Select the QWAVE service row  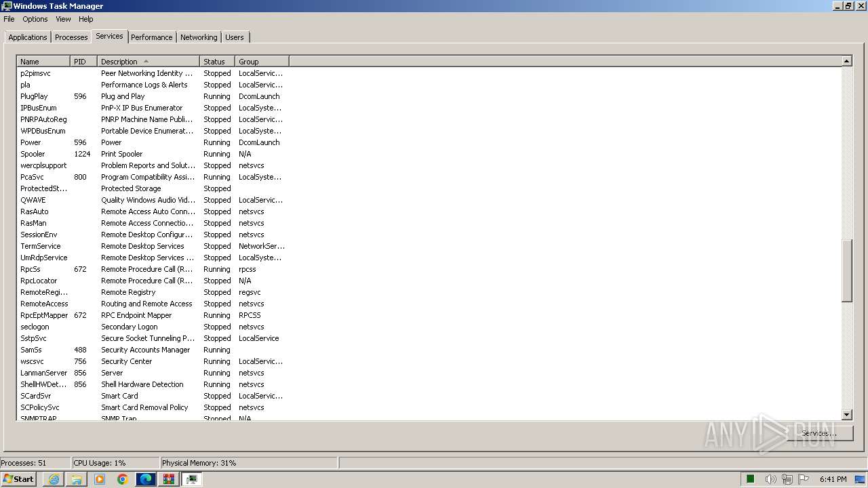point(153,200)
